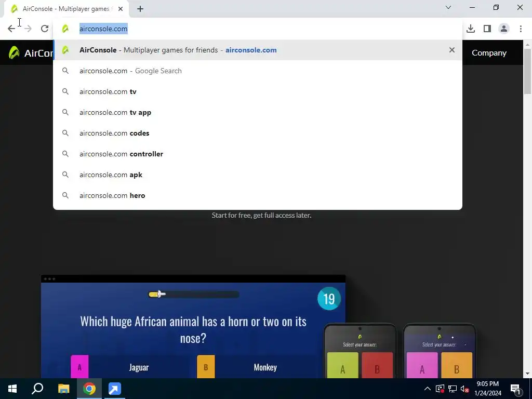Click the green A button on the left phone
Viewport: 532px width, 399px height.
point(342,365)
